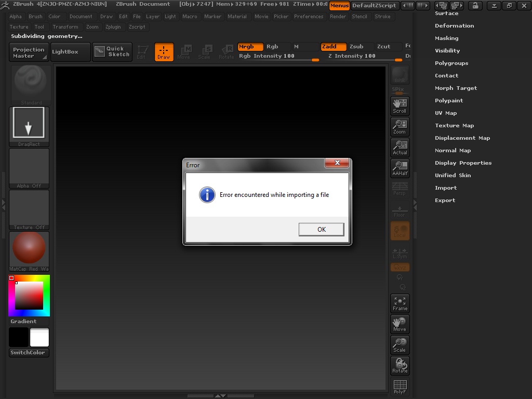
Task: Choose the Rotate transform icon in top shelf
Action: coord(226,52)
